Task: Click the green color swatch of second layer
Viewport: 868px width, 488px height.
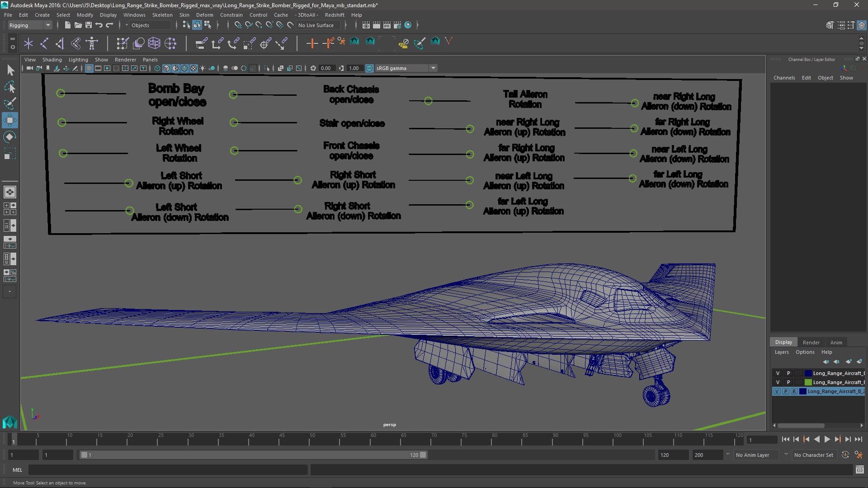Action: [808, 382]
